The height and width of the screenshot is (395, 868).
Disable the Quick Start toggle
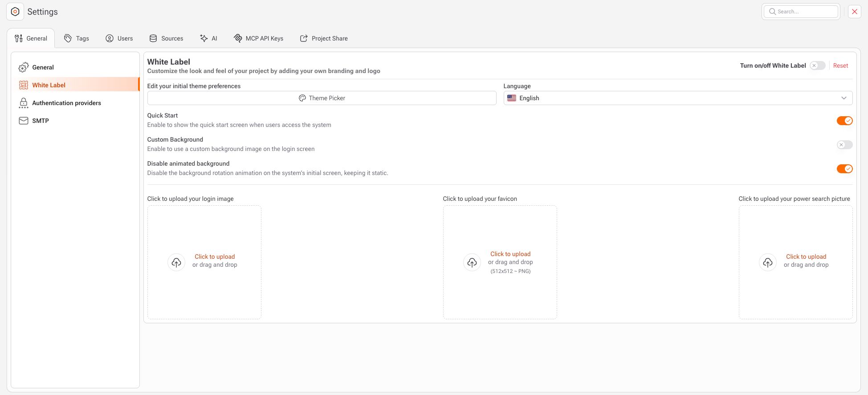tap(844, 121)
